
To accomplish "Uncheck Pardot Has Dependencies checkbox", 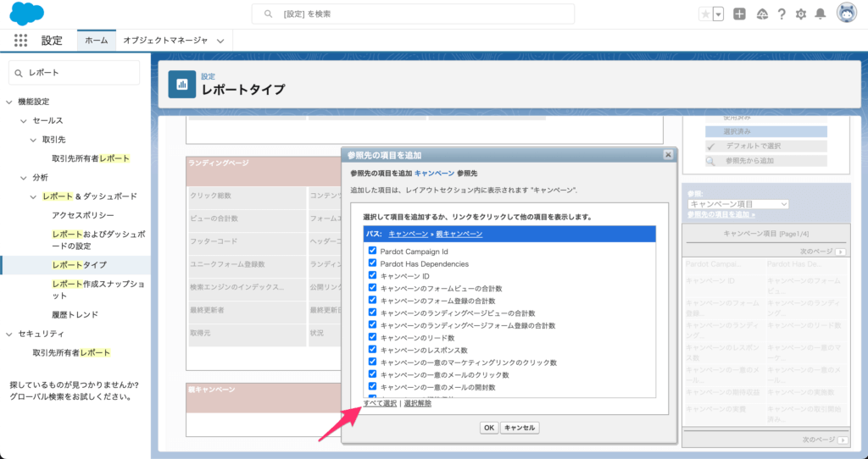I will click(373, 263).
